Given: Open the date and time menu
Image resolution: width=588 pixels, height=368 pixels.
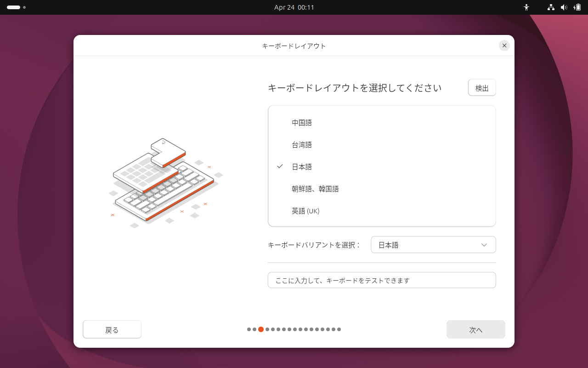Looking at the screenshot, I should pyautogui.click(x=294, y=7).
